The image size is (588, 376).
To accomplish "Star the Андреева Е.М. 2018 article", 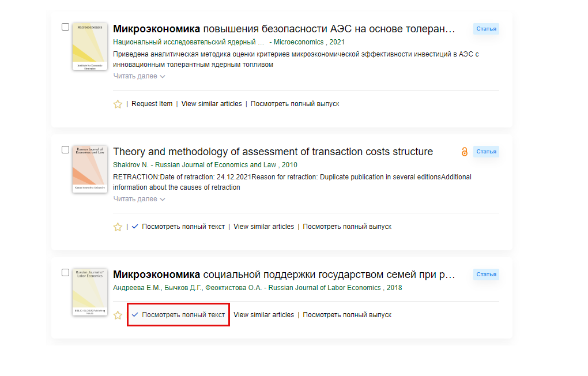I will coord(118,315).
